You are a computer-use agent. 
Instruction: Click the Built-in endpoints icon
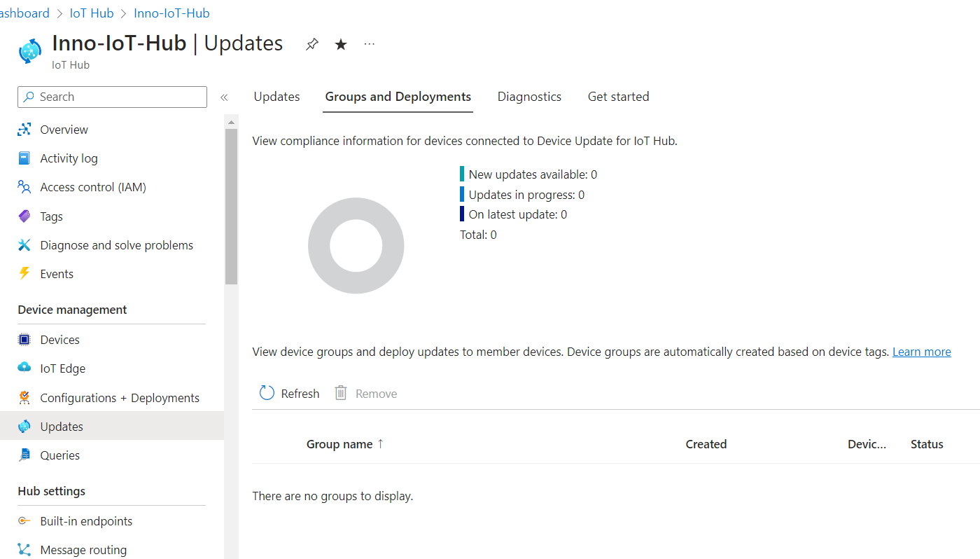[24, 521]
